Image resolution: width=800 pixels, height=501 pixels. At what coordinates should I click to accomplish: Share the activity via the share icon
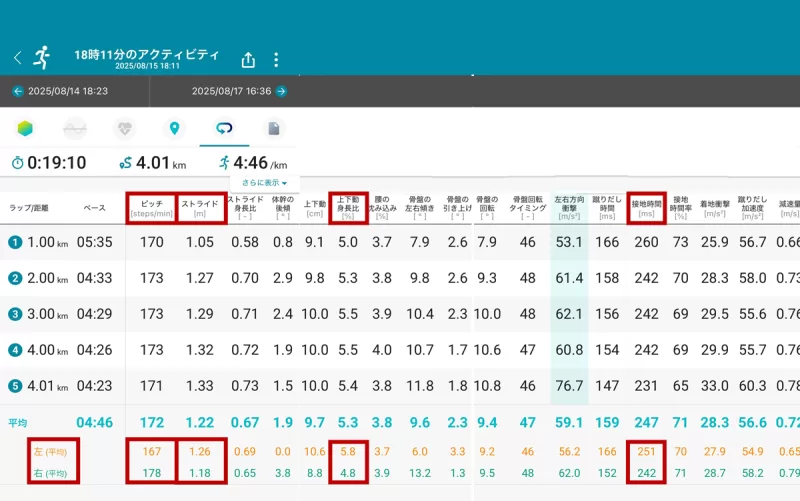click(x=248, y=59)
